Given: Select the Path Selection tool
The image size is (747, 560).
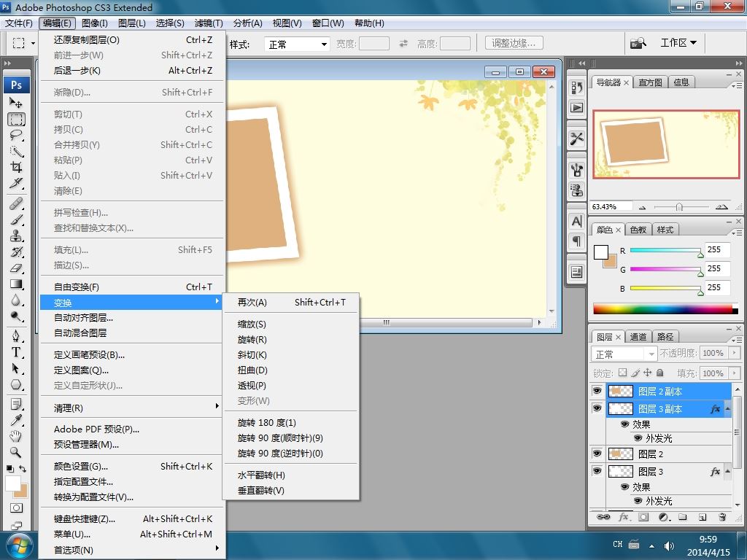Looking at the screenshot, I should click(16, 368).
